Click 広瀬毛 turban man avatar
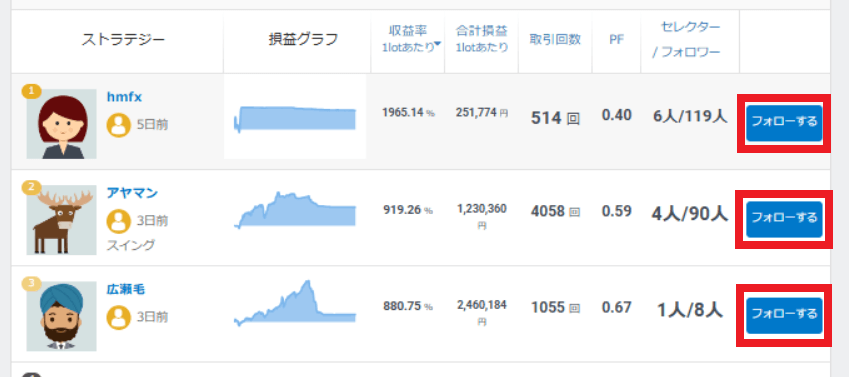This screenshot has width=849, height=377. click(x=61, y=316)
